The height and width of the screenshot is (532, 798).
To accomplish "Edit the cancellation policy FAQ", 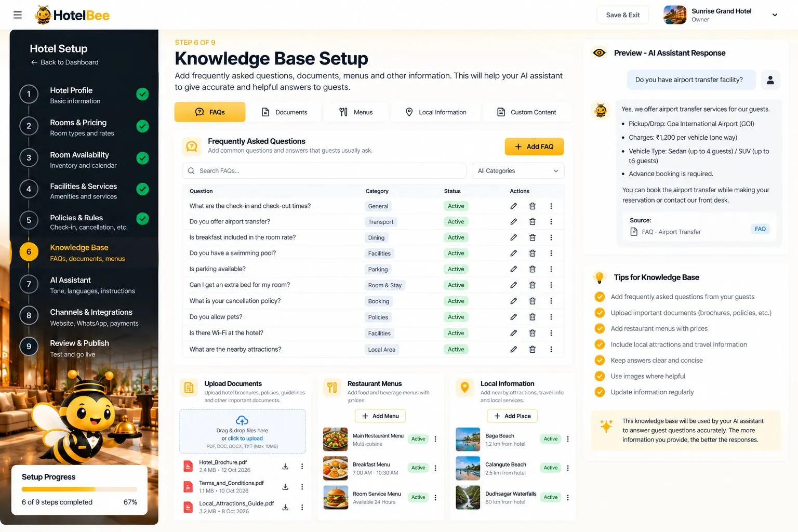I will point(513,301).
